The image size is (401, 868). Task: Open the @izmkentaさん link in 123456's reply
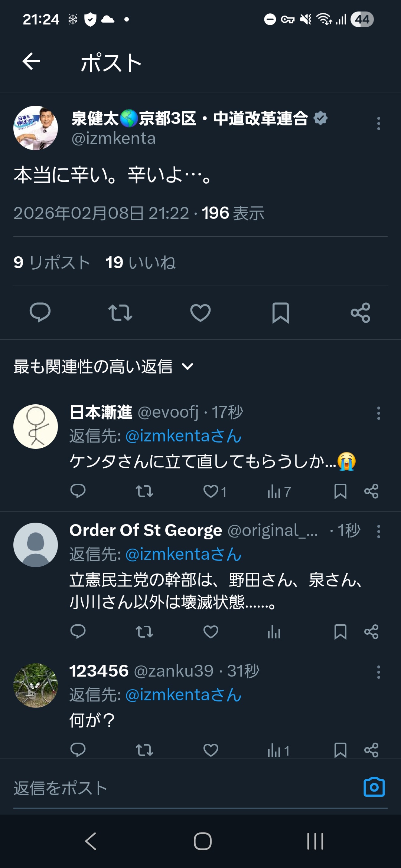(183, 695)
